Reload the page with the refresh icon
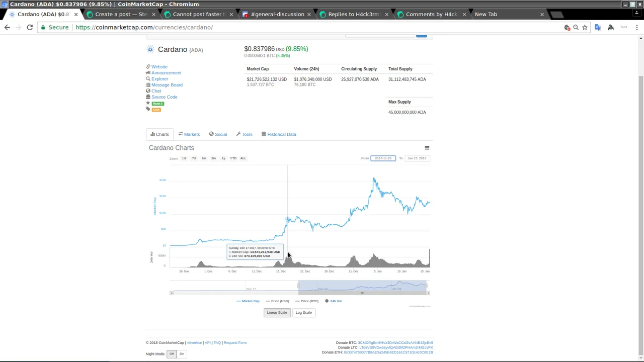The width and height of the screenshot is (644, 362). click(x=30, y=27)
